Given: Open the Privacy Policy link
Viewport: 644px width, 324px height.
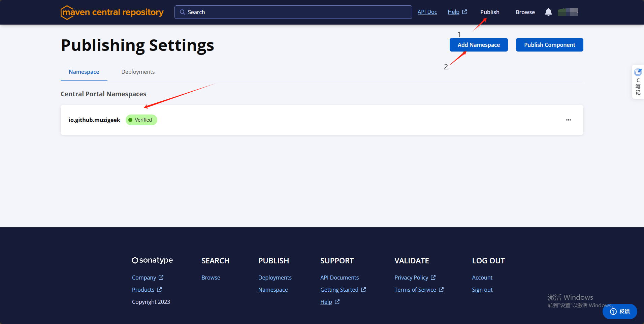Looking at the screenshot, I should pyautogui.click(x=415, y=278).
